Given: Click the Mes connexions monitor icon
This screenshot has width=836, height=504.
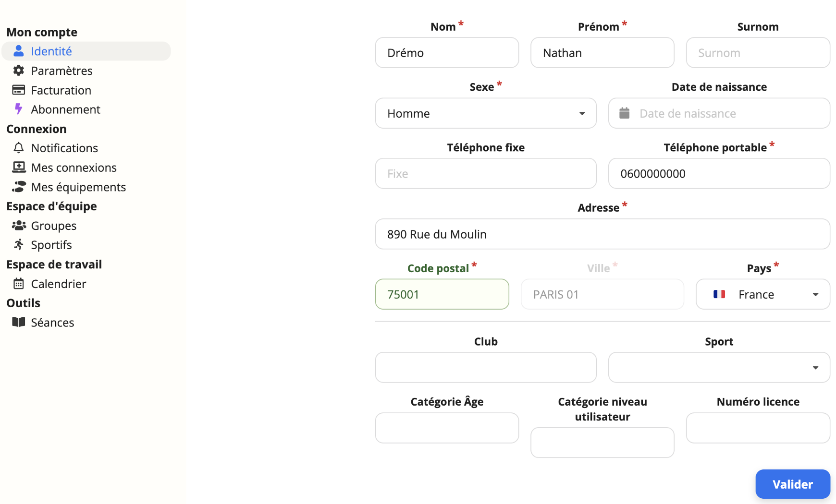Looking at the screenshot, I should [18, 168].
